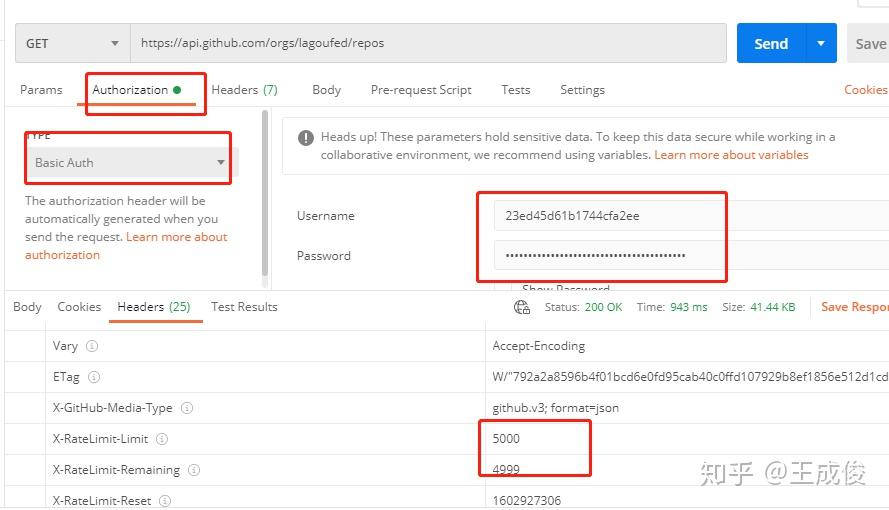Click the globe network icon beside Status
This screenshot has height=510, width=889.
click(x=522, y=307)
